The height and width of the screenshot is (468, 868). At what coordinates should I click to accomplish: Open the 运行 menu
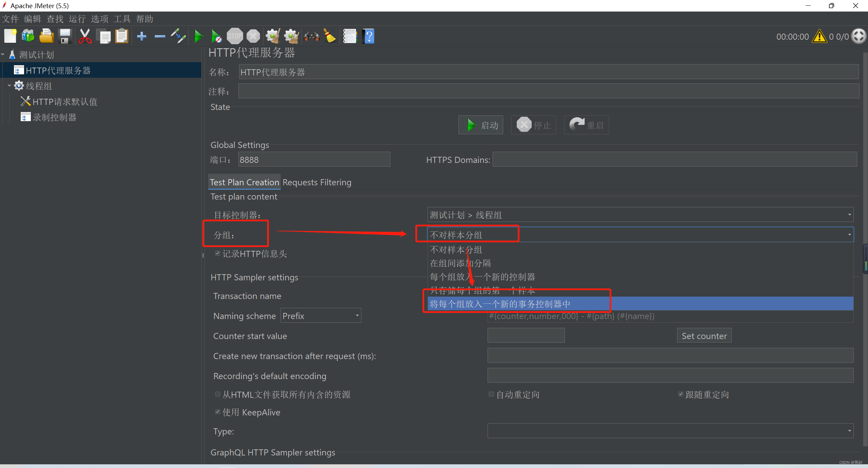pyautogui.click(x=77, y=19)
